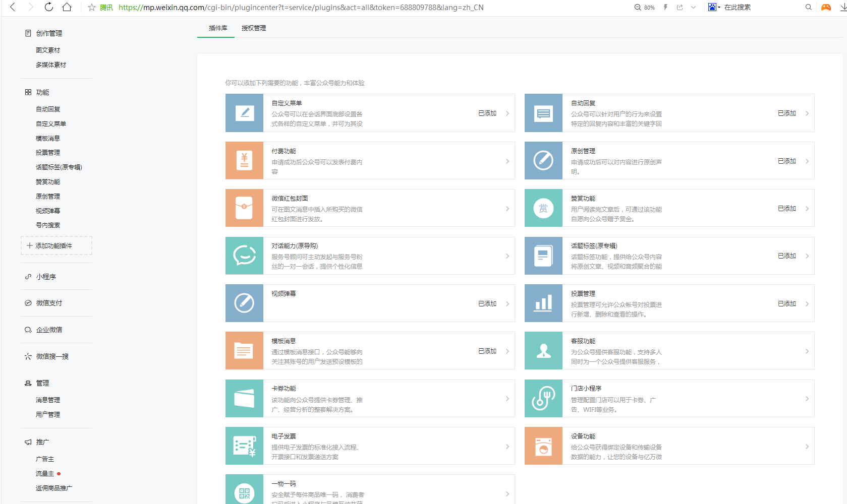Click the chevron on the 电子发票 card
The image size is (847, 504).
click(x=507, y=447)
